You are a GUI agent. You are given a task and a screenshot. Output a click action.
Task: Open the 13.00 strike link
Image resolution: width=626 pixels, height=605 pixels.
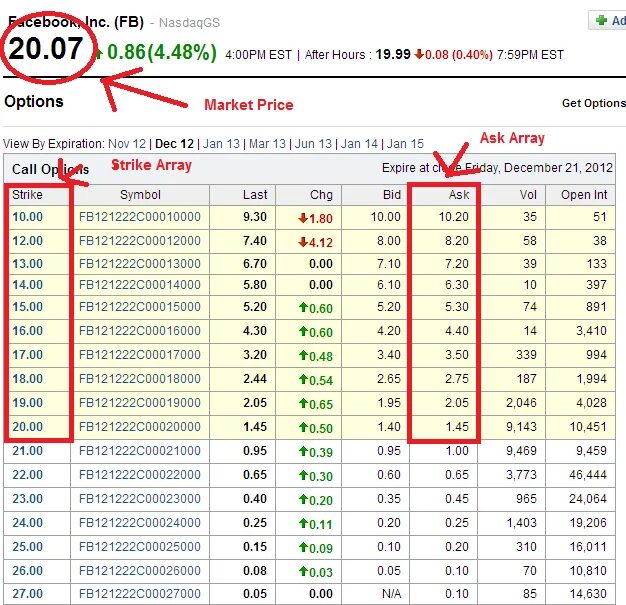(x=28, y=264)
